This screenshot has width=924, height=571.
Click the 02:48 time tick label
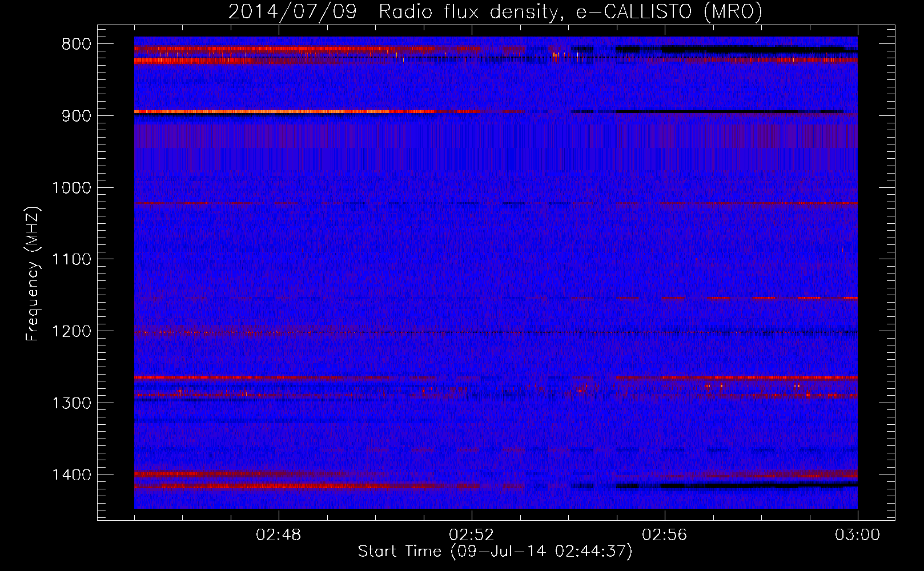coord(279,535)
